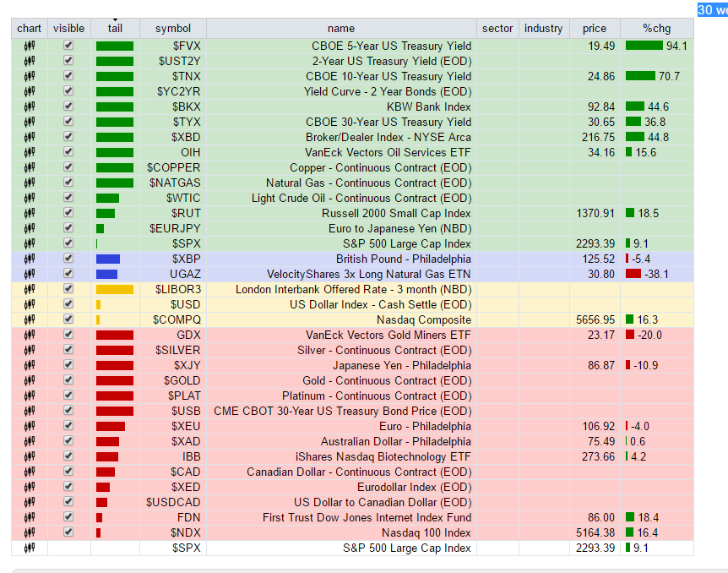Sort table by %chg column header

(x=656, y=28)
